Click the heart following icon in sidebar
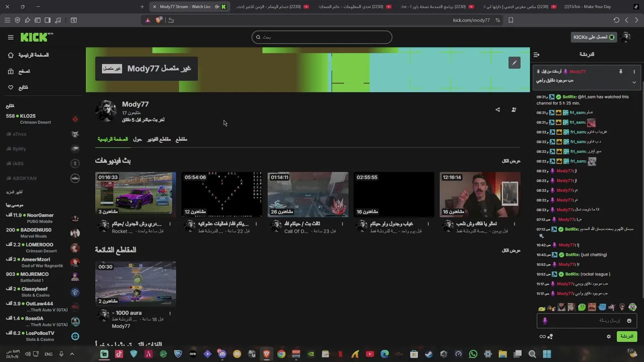This screenshot has width=644, height=362. (11, 87)
